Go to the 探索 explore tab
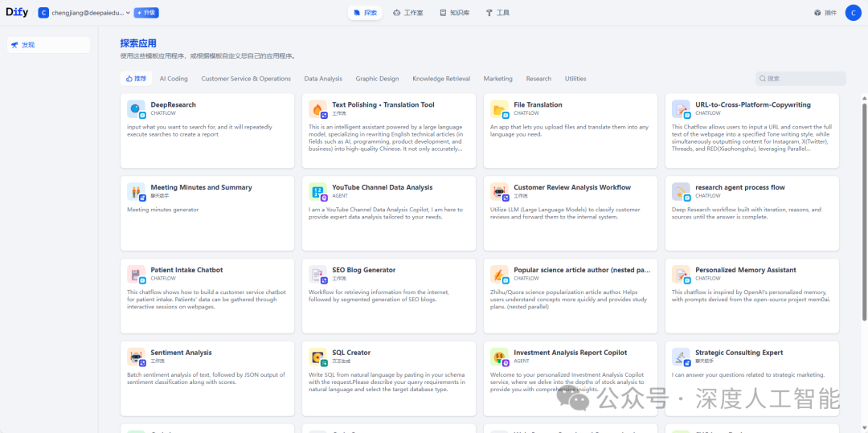 coord(365,13)
